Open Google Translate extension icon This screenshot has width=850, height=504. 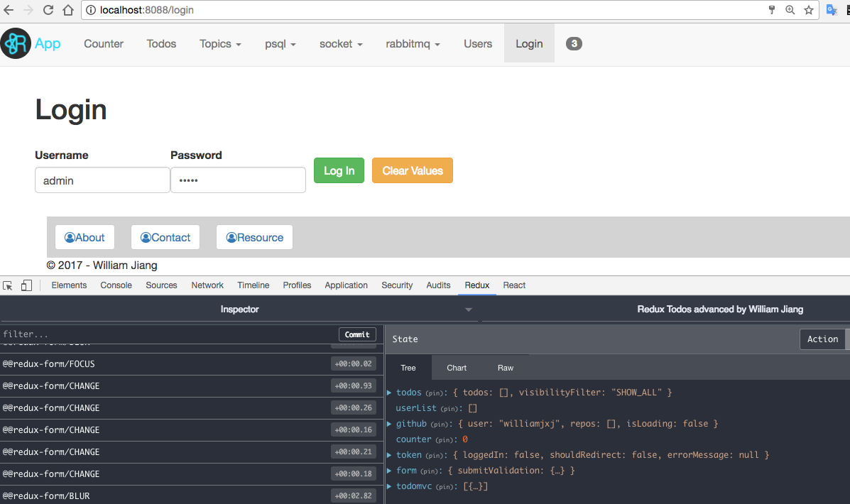[832, 10]
